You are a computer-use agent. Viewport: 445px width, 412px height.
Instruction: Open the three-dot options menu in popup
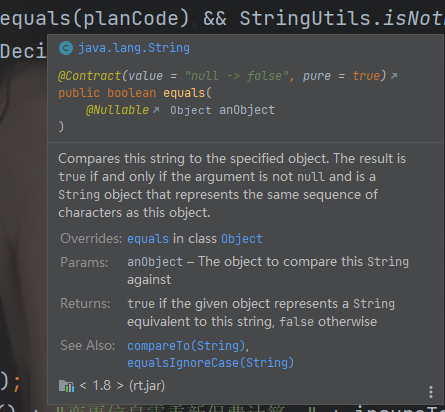pos(431,392)
